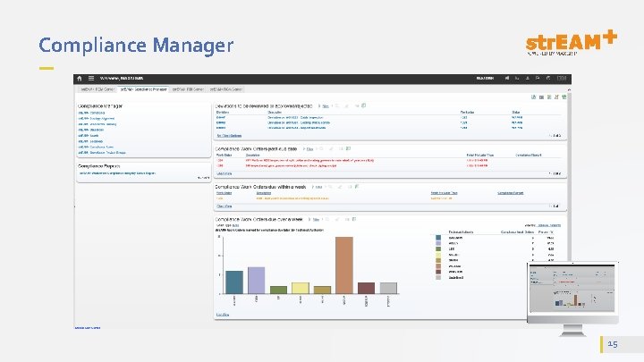Expand filter on Work Orders past due date
Screen dimensions: 644x362
(x=308, y=149)
